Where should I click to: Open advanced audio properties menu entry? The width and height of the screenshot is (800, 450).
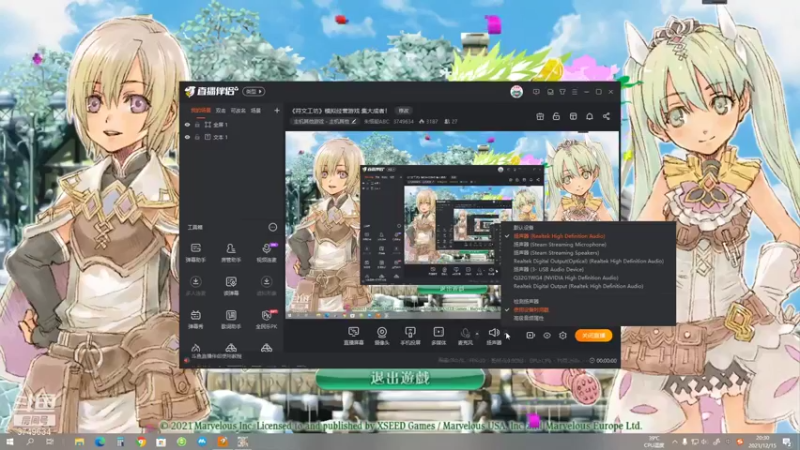tap(529, 318)
